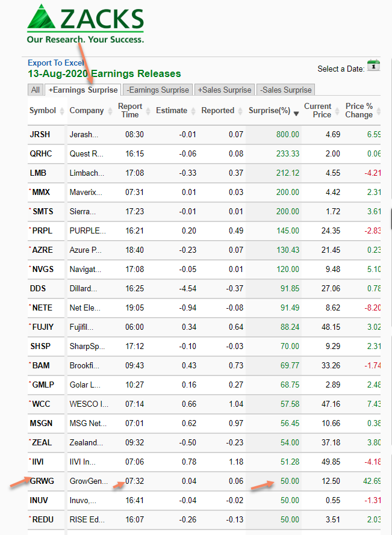Select company name GrowGen...
The width and height of the screenshot is (392, 535).
pos(89,481)
